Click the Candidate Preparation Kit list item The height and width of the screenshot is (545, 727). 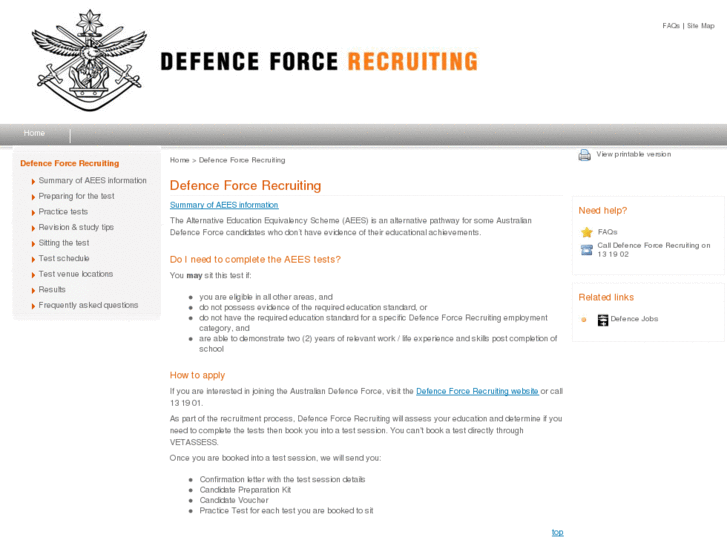point(245,490)
